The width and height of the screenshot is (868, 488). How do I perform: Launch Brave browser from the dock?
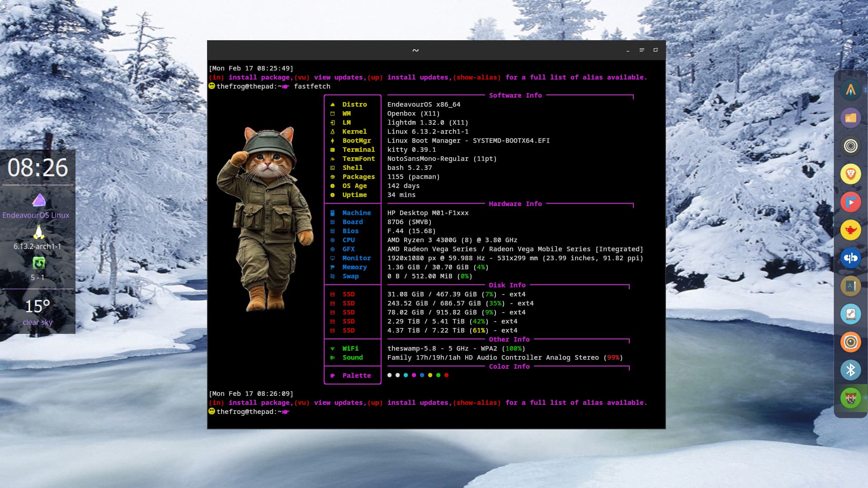point(850,174)
